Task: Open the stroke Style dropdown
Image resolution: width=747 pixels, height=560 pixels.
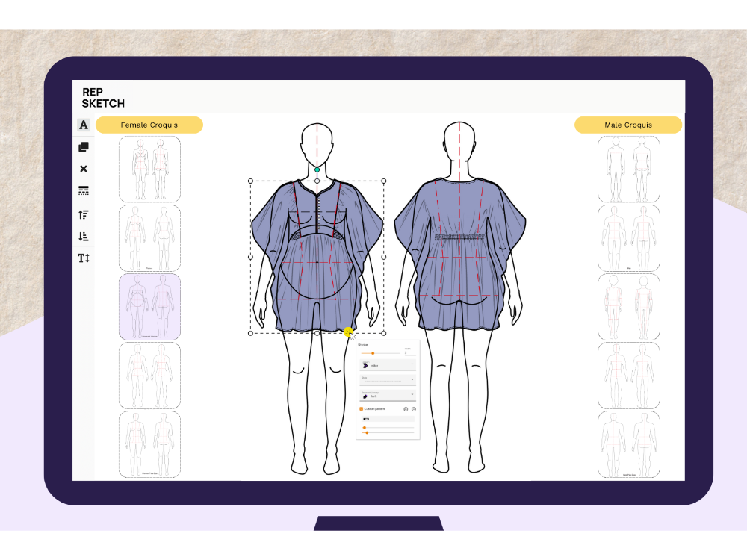Action: 386,380
